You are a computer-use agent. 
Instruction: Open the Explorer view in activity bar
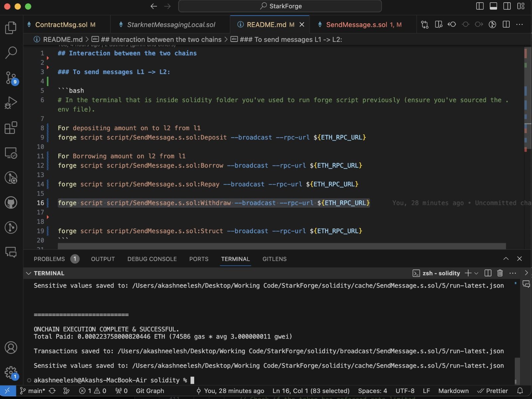(x=11, y=28)
